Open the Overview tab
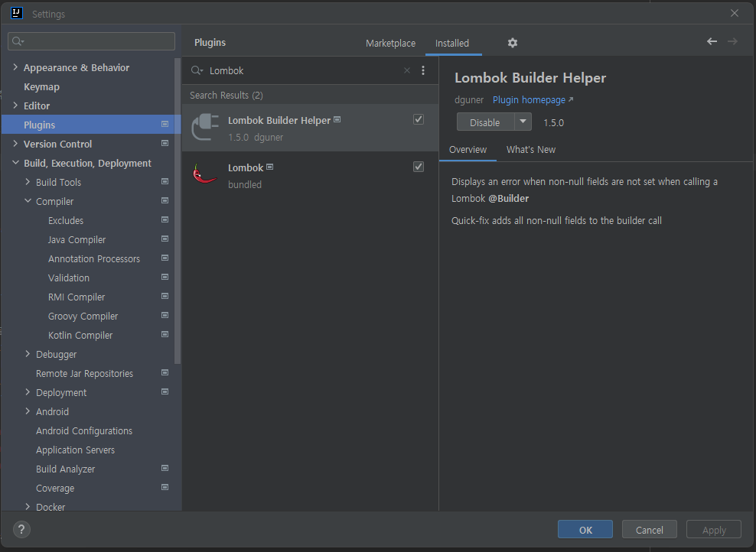Viewport: 756px width, 552px height. pyautogui.click(x=468, y=149)
